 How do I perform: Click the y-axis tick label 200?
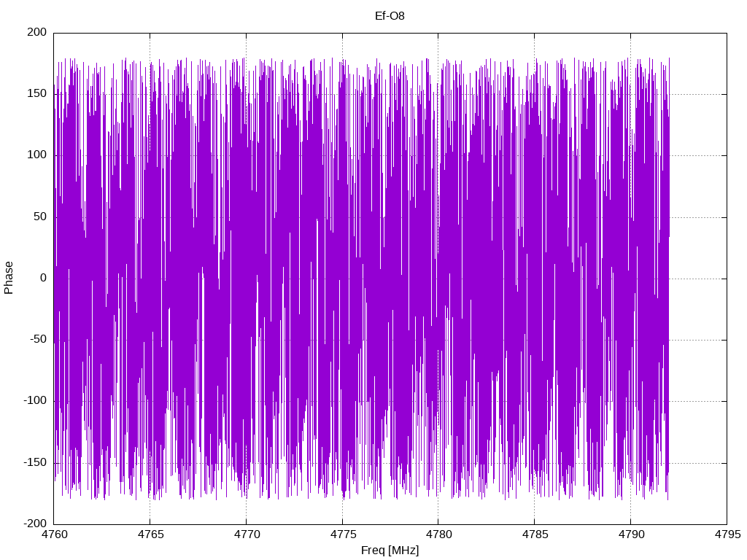(37, 32)
